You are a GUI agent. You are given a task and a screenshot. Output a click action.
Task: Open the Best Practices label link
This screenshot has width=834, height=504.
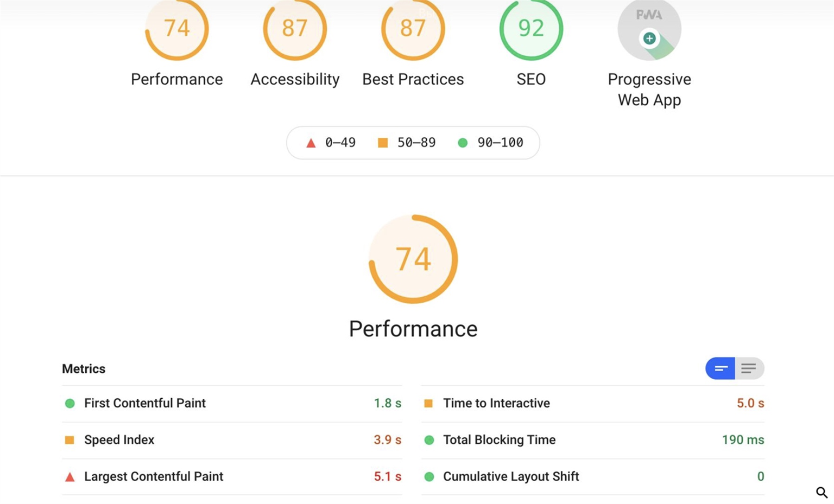(x=413, y=79)
